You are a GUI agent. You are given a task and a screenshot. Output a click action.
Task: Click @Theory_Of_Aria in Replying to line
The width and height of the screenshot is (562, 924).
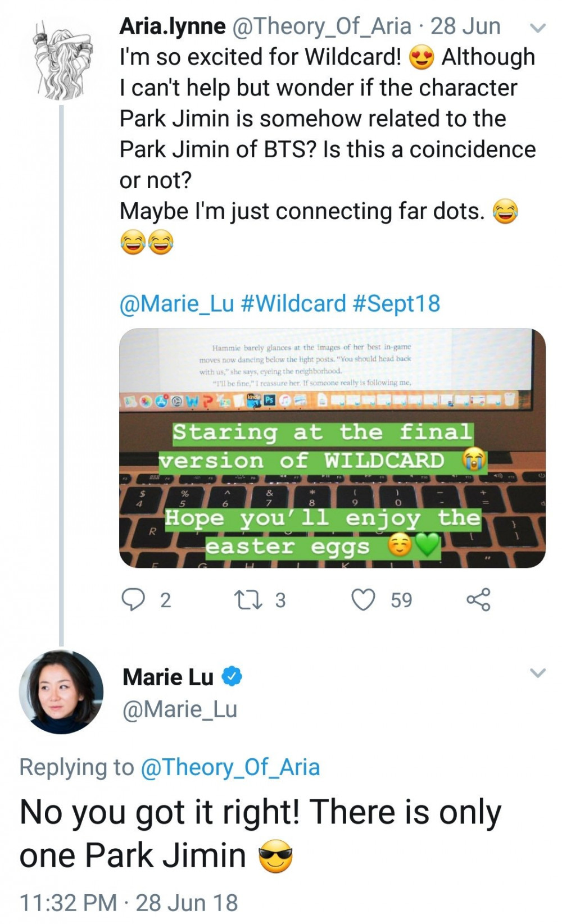(x=230, y=767)
